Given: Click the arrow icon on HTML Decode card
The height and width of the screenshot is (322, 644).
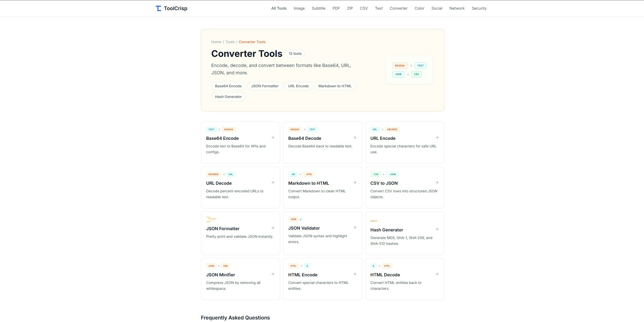Looking at the screenshot, I should [x=437, y=274].
